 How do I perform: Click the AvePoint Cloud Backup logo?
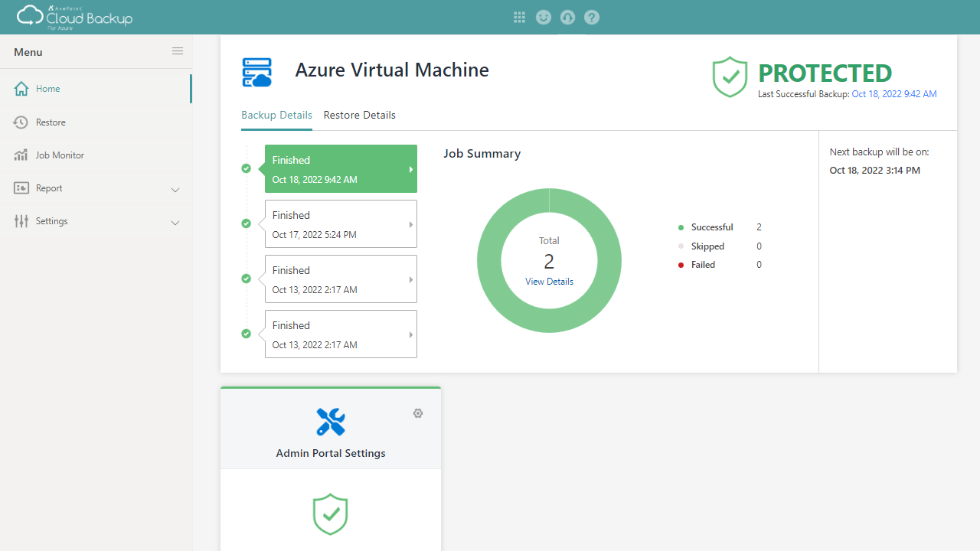pyautogui.click(x=74, y=16)
